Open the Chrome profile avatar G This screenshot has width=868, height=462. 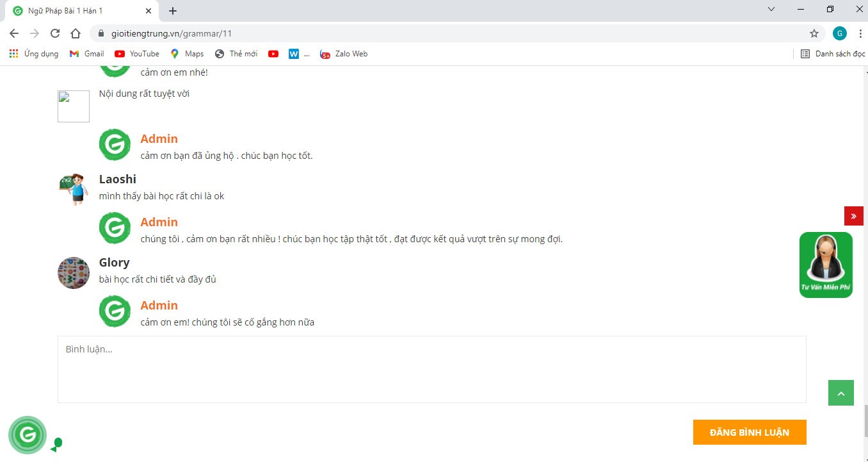pos(840,33)
